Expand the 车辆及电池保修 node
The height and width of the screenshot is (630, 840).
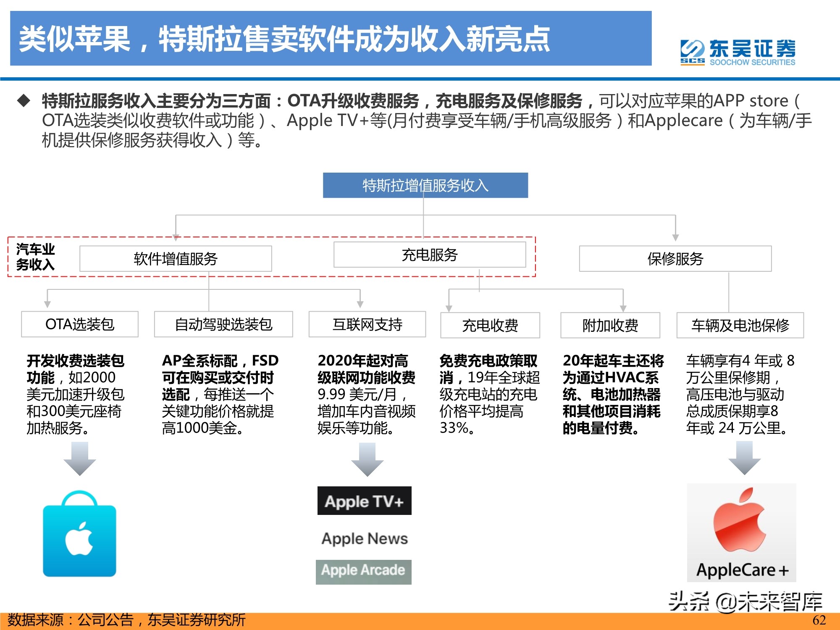coord(739,324)
